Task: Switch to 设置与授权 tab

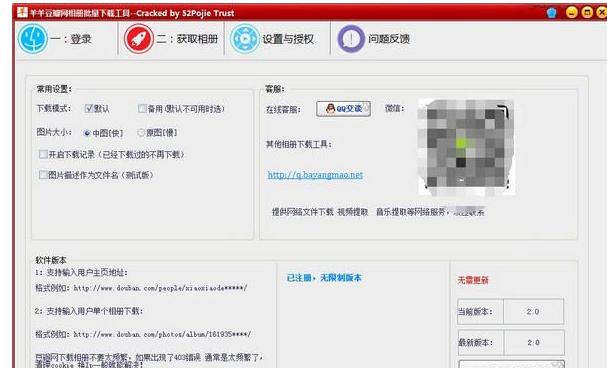Action: click(x=288, y=39)
